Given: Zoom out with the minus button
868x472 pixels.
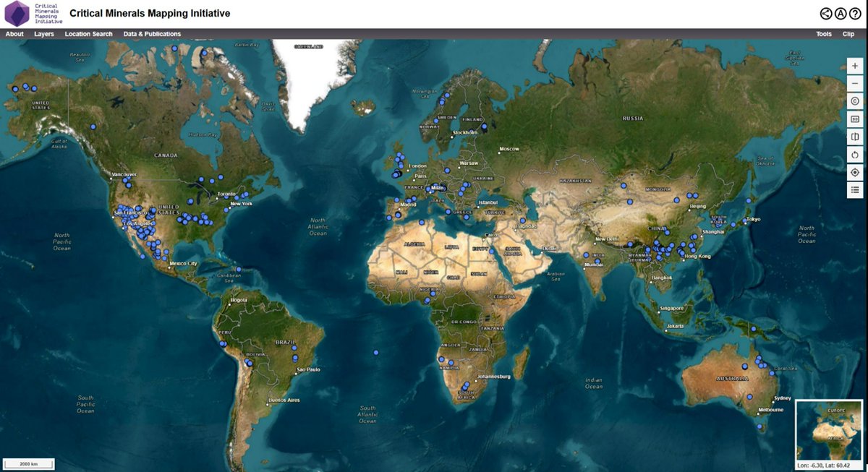Looking at the screenshot, I should (x=855, y=83).
